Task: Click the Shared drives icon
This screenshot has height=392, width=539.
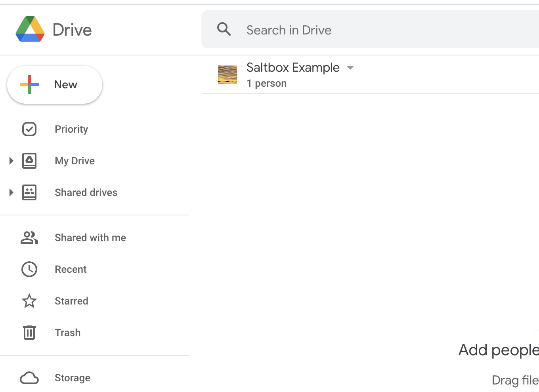Action: pos(29,192)
